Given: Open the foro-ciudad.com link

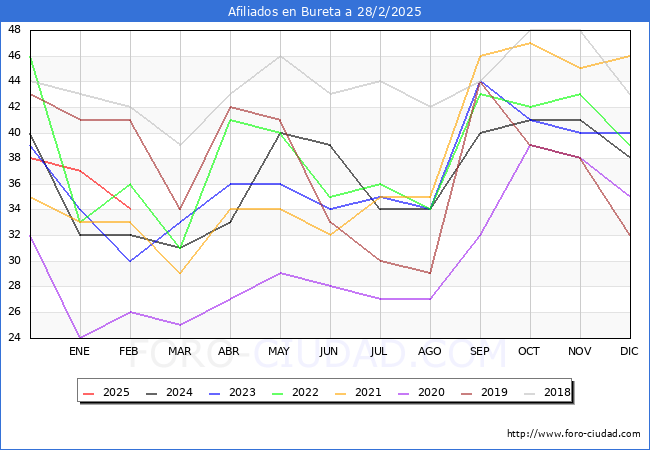Looking at the screenshot, I should [x=573, y=434].
